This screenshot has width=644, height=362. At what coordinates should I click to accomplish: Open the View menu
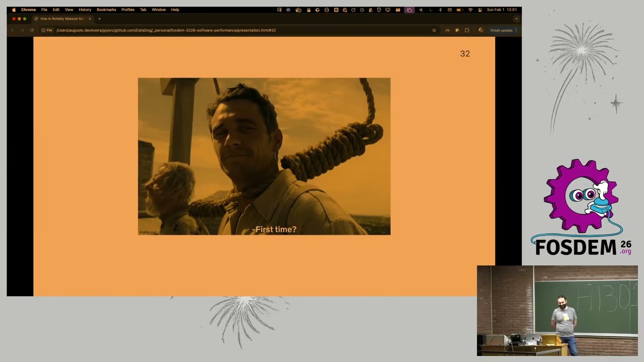pos(69,10)
